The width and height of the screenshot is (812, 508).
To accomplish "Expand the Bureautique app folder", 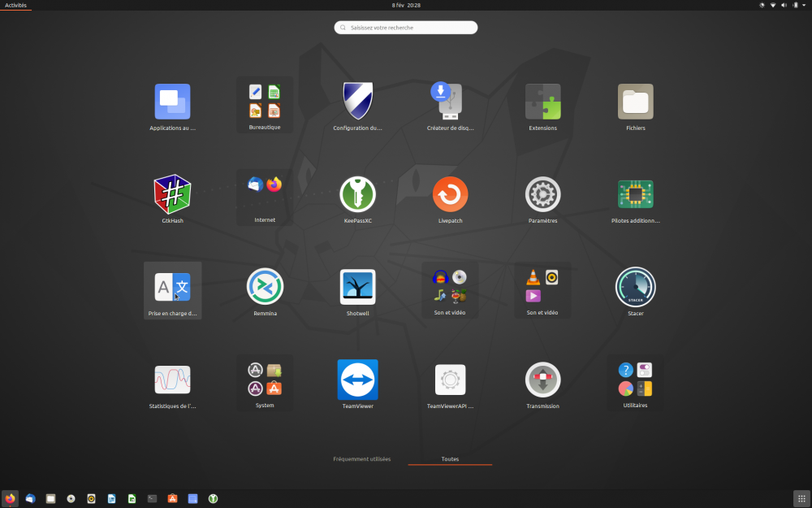I will pos(265,102).
